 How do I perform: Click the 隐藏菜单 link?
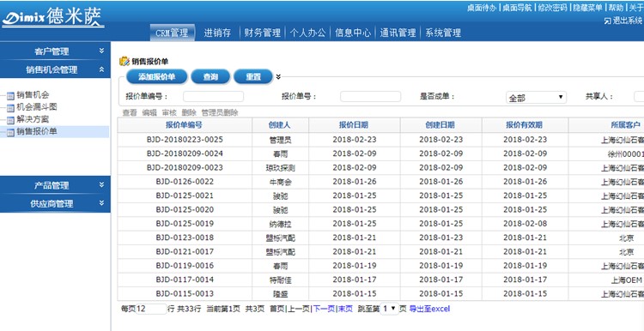[587, 8]
